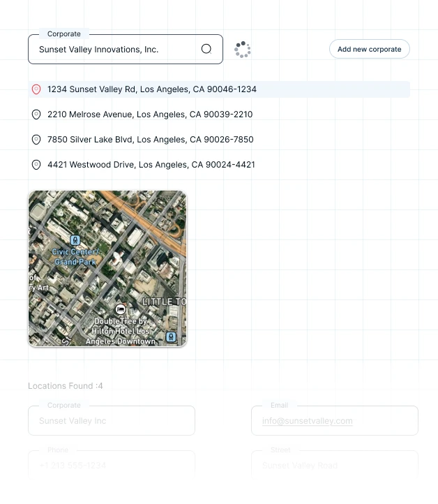This screenshot has height=504, width=438.
Task: Click the pin icon beside 7850 Silver Lake Blvd
Action: pos(36,140)
